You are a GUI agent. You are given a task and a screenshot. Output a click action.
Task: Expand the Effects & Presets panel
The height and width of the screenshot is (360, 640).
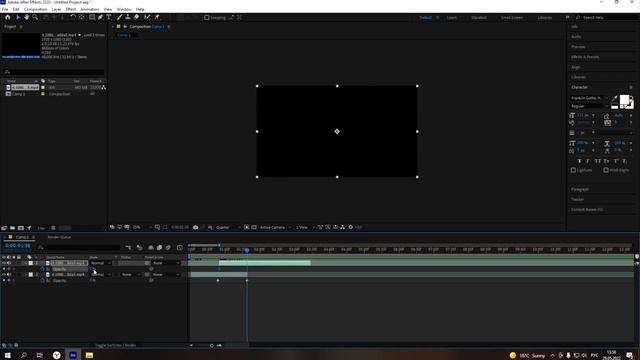tap(585, 57)
